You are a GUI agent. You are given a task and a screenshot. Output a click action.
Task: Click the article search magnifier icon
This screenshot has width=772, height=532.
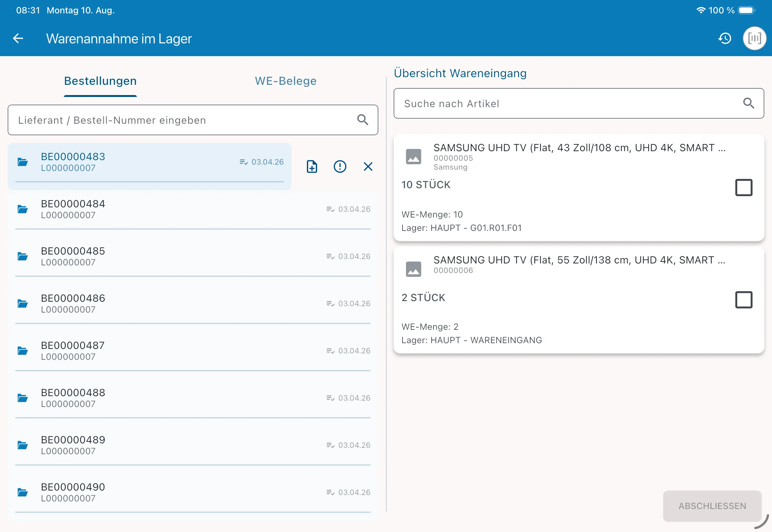click(749, 103)
